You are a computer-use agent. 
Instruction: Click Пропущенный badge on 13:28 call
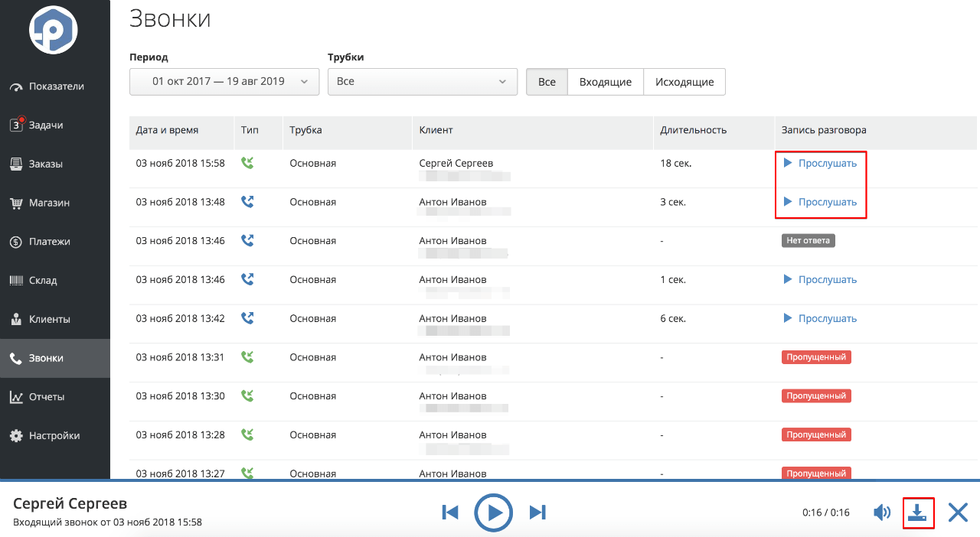click(x=816, y=434)
